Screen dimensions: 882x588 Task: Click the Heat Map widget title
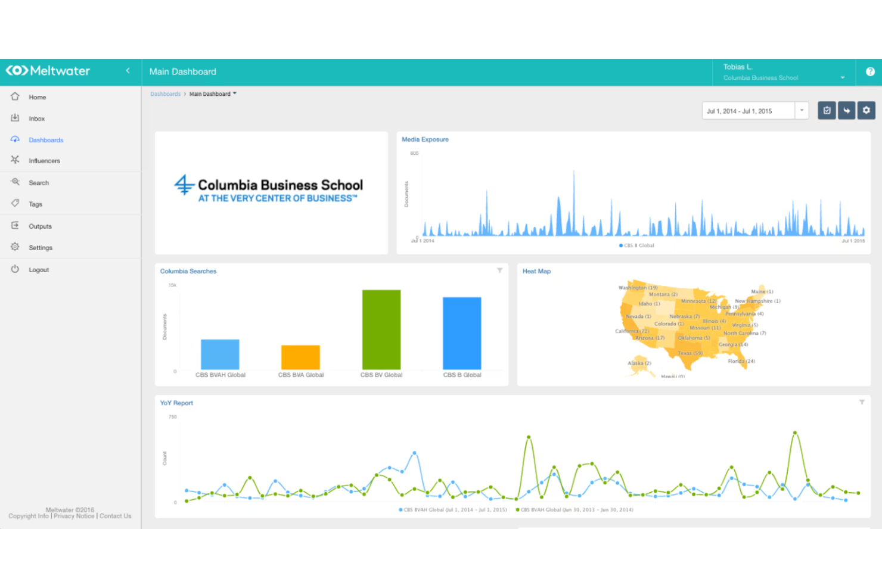click(x=536, y=271)
